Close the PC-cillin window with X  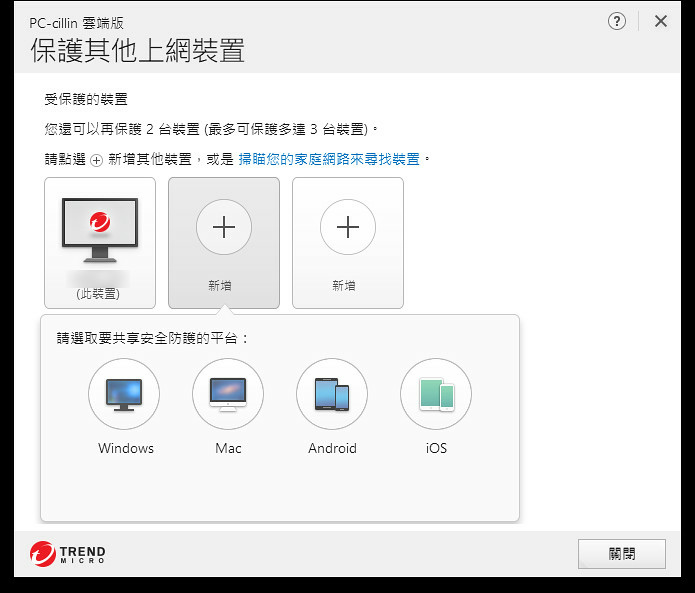[x=660, y=21]
